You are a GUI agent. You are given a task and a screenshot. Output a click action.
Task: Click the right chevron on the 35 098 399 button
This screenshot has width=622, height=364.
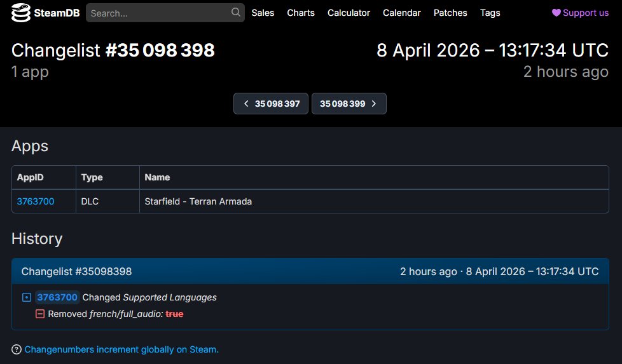tap(374, 104)
